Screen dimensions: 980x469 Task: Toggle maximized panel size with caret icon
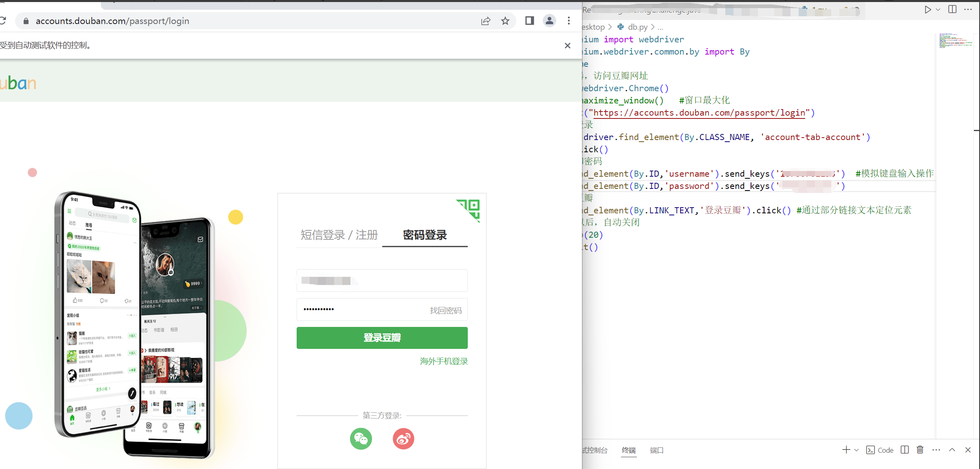pyautogui.click(x=952, y=450)
